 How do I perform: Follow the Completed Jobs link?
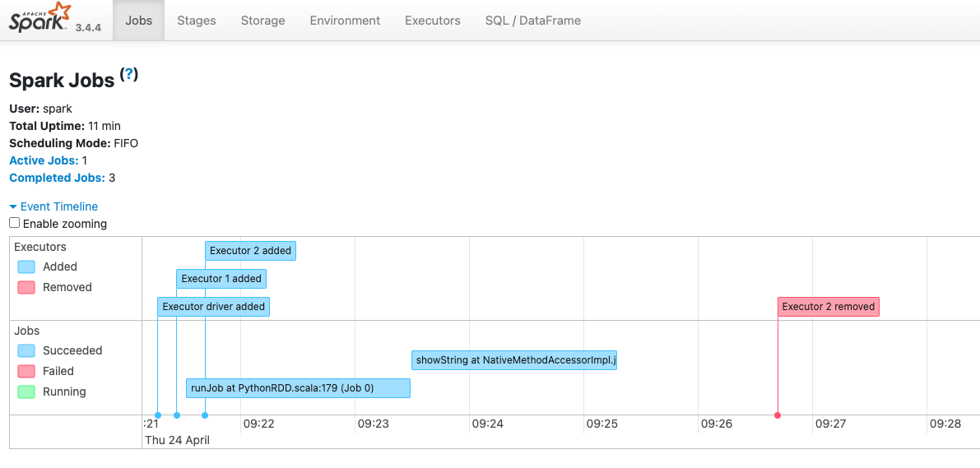click(58, 178)
